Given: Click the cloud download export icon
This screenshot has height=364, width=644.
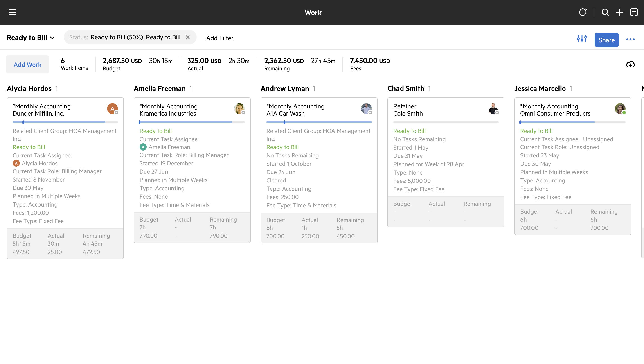Looking at the screenshot, I should (630, 64).
